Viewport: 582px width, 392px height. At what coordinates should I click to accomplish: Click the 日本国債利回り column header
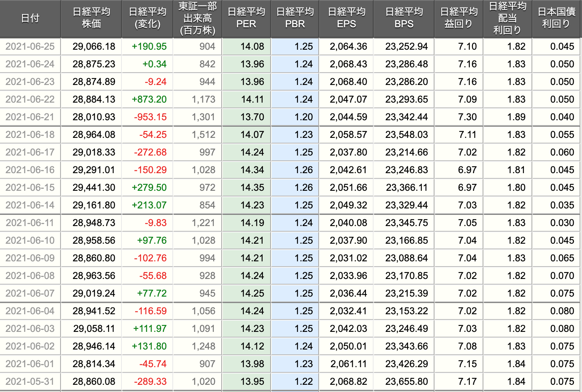556,18
